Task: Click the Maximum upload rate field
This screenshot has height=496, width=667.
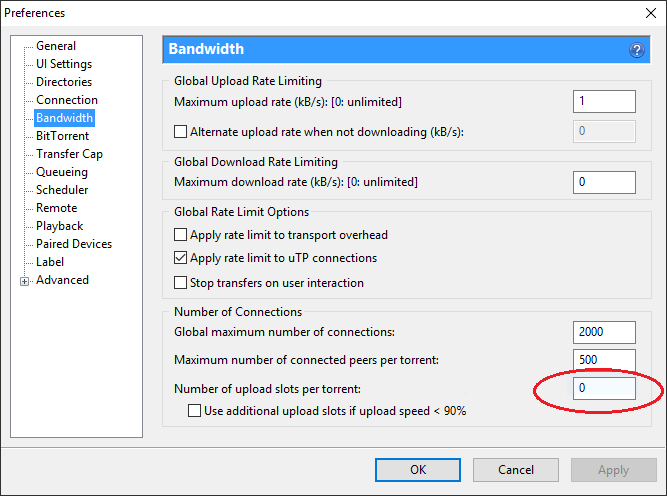Action: (604, 101)
